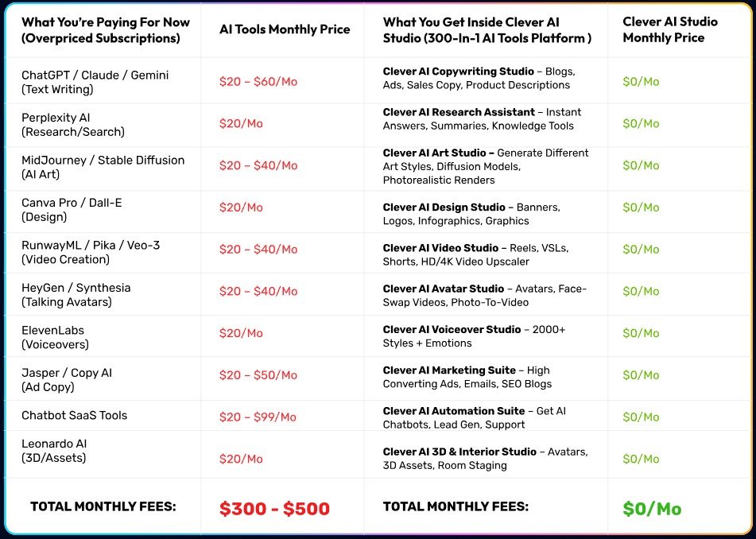Select the Clever AI Voiceover Studio text
The height and width of the screenshot is (539, 756).
(474, 336)
